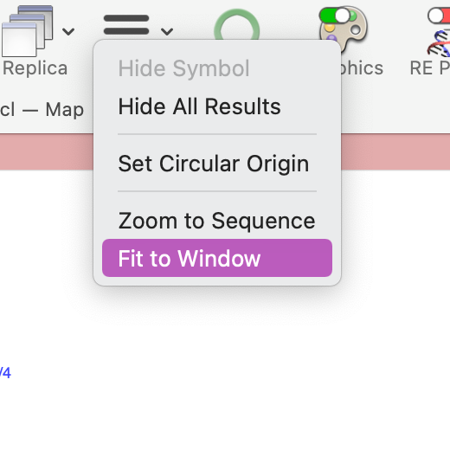This screenshot has width=450, height=476.
Task: Click the three horizontal lines icon
Action: click(x=126, y=24)
